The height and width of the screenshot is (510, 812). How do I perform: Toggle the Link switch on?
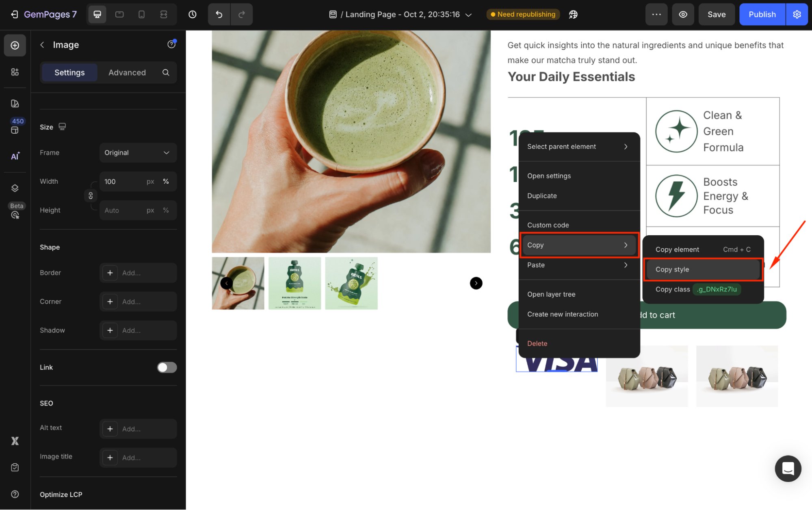pyautogui.click(x=167, y=367)
